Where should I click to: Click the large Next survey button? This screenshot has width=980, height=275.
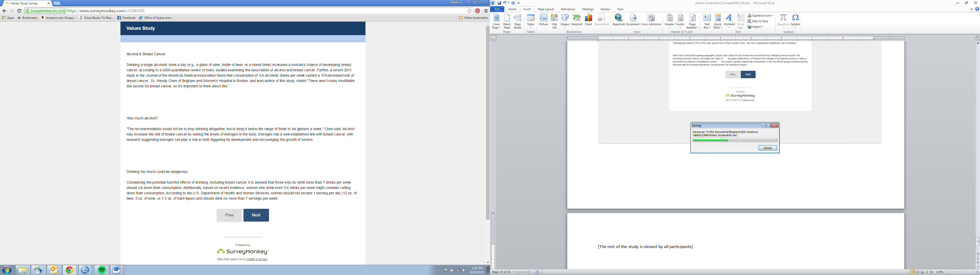pos(256,215)
